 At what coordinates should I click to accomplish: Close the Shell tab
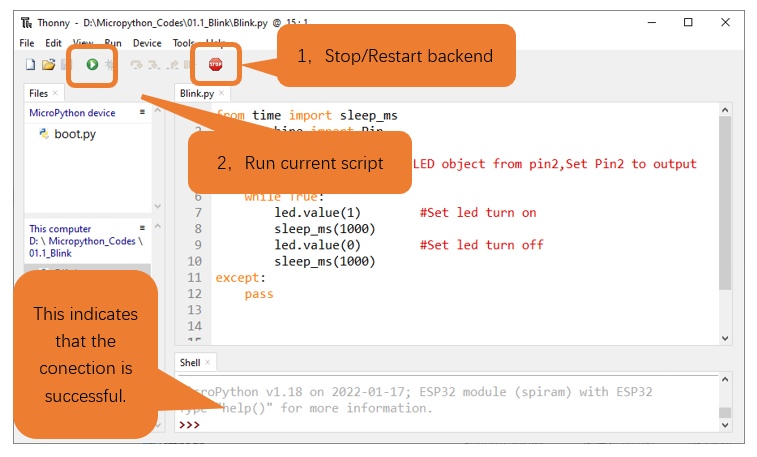pos(208,362)
